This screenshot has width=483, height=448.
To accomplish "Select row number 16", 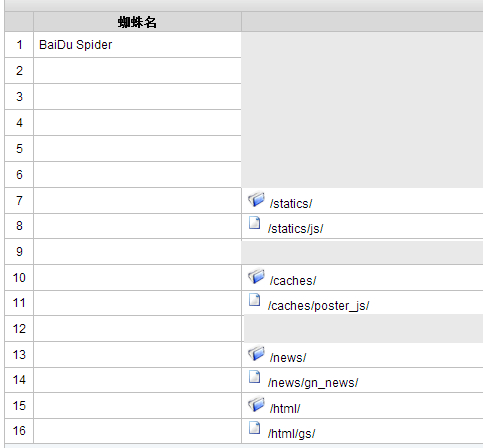I will tap(19, 431).
